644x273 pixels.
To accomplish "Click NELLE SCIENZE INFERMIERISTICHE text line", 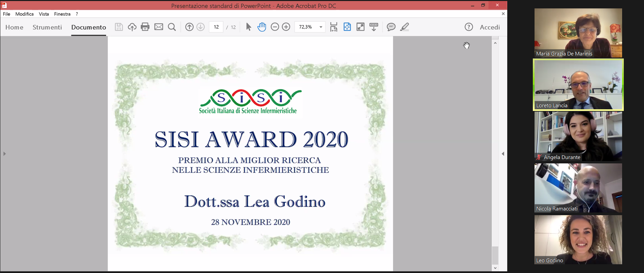I will point(251,170).
